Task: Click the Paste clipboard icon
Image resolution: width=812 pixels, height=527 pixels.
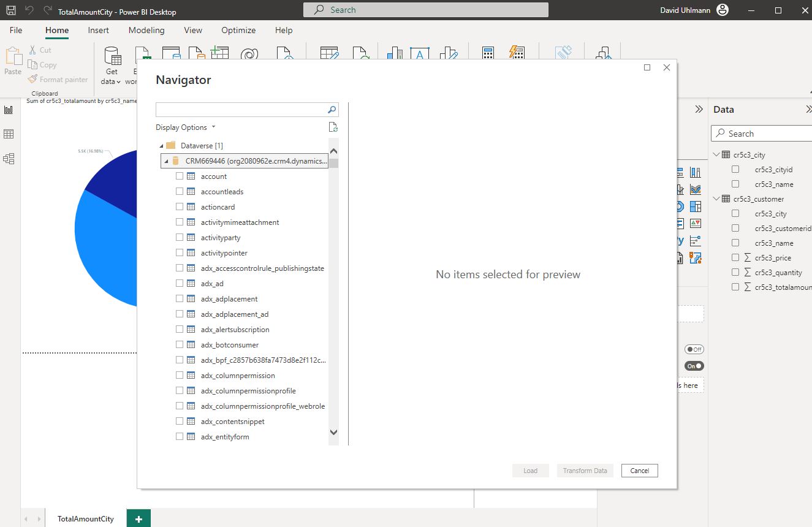Action: pyautogui.click(x=13, y=56)
